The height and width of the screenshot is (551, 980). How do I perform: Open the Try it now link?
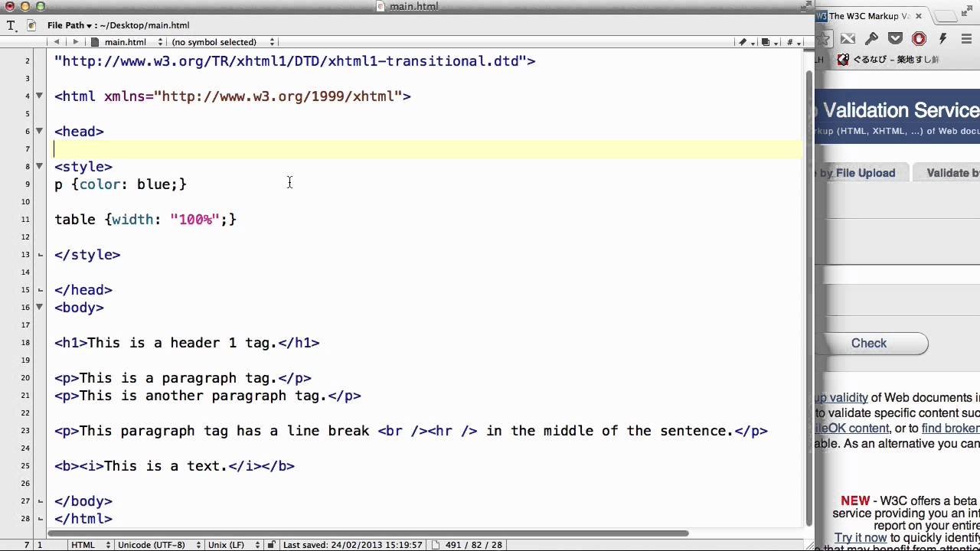(861, 538)
